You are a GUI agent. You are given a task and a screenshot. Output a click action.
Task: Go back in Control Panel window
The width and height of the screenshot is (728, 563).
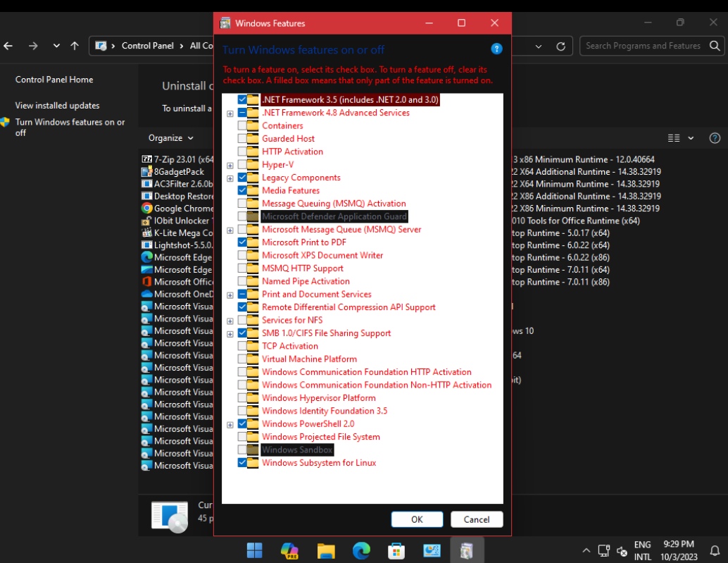pos(8,46)
